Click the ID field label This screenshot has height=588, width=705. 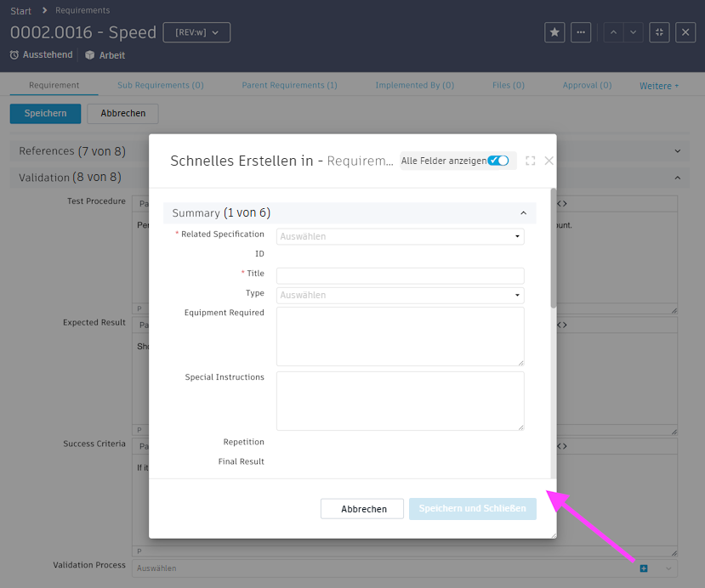click(x=259, y=254)
